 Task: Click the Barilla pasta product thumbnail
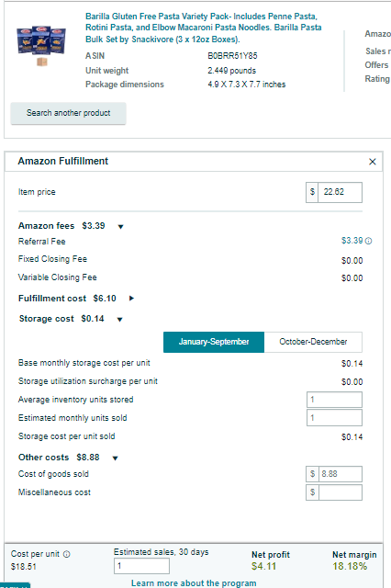(41, 45)
